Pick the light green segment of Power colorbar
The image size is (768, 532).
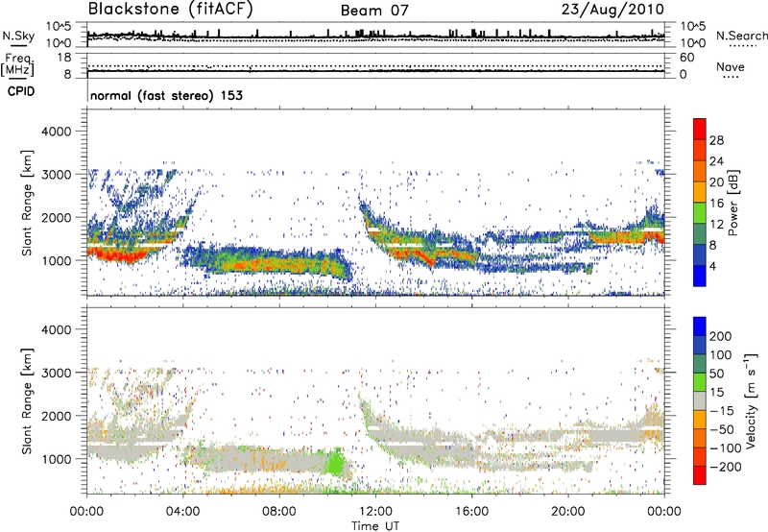click(x=700, y=213)
